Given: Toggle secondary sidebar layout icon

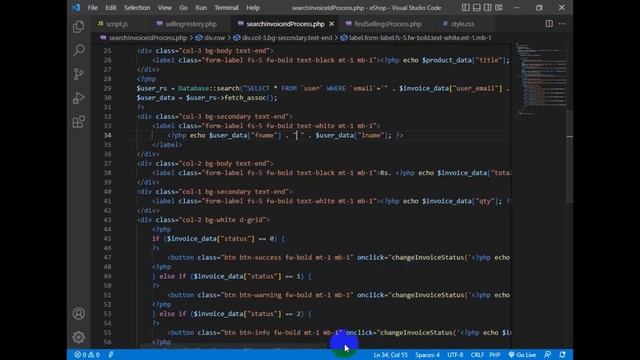Looking at the screenshot, I should pyautogui.click(x=488, y=7).
